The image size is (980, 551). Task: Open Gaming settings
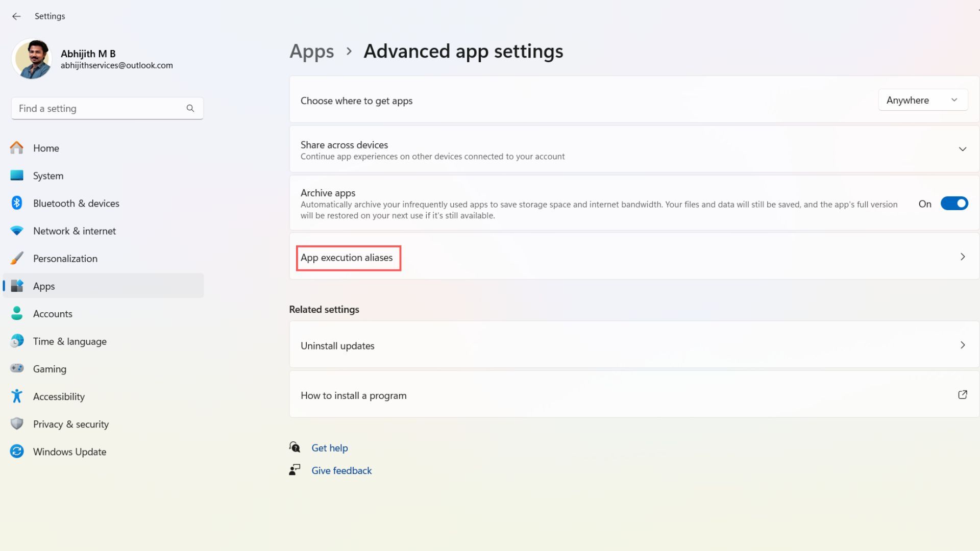pos(50,368)
